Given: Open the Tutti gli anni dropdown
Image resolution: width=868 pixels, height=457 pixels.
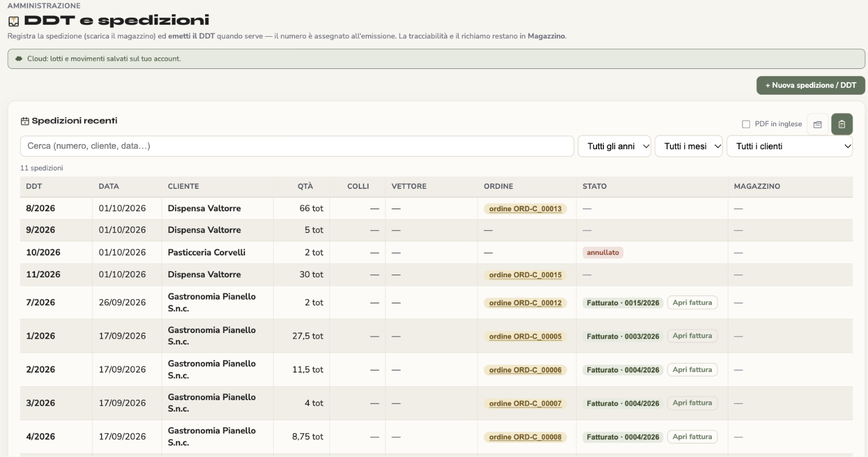Looking at the screenshot, I should tap(614, 146).
